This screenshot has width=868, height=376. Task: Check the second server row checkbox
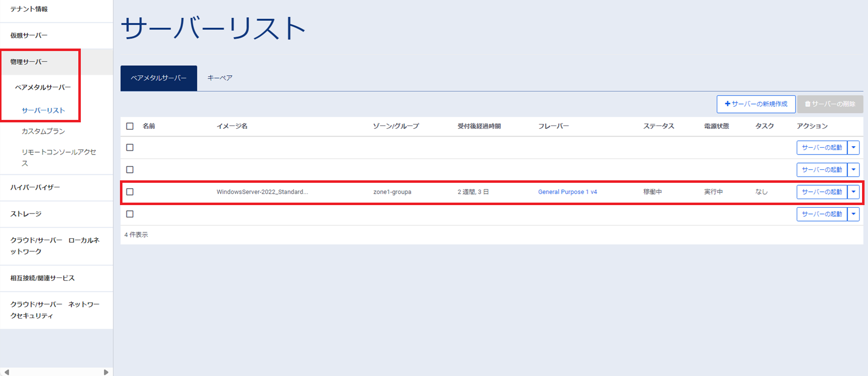click(x=130, y=170)
